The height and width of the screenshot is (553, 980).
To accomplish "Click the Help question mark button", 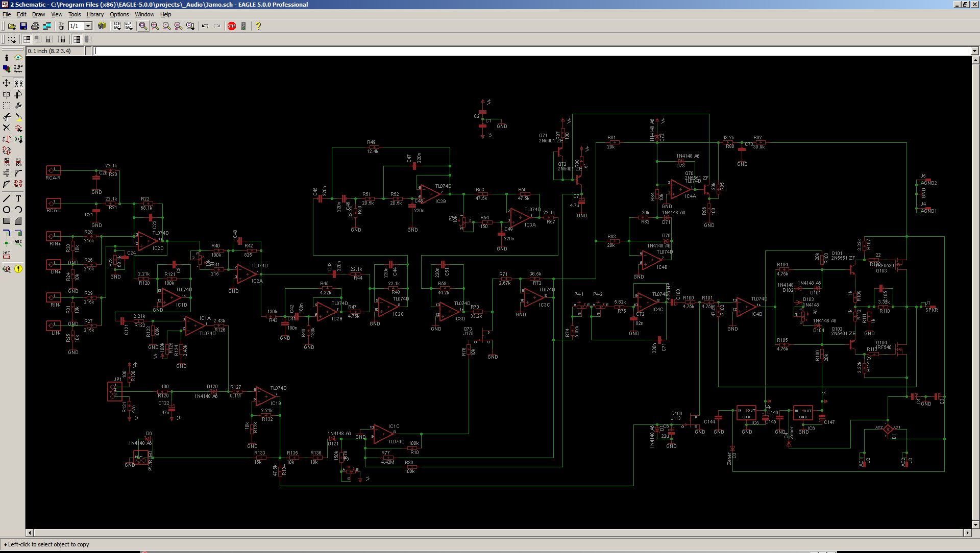I will click(x=258, y=26).
